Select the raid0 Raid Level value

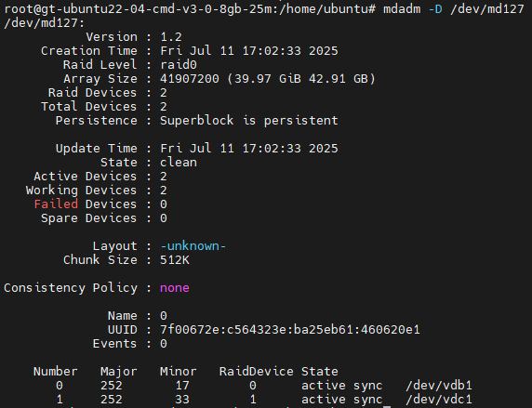179,64
